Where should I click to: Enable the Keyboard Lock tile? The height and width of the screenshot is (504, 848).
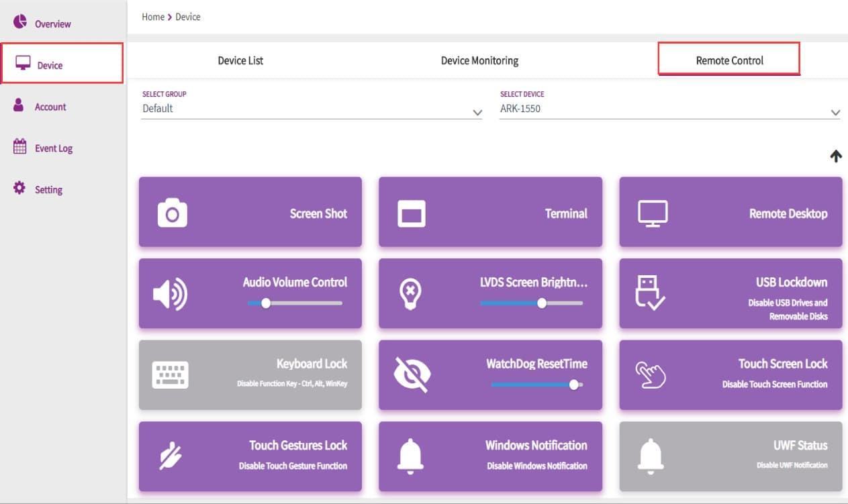coord(250,375)
